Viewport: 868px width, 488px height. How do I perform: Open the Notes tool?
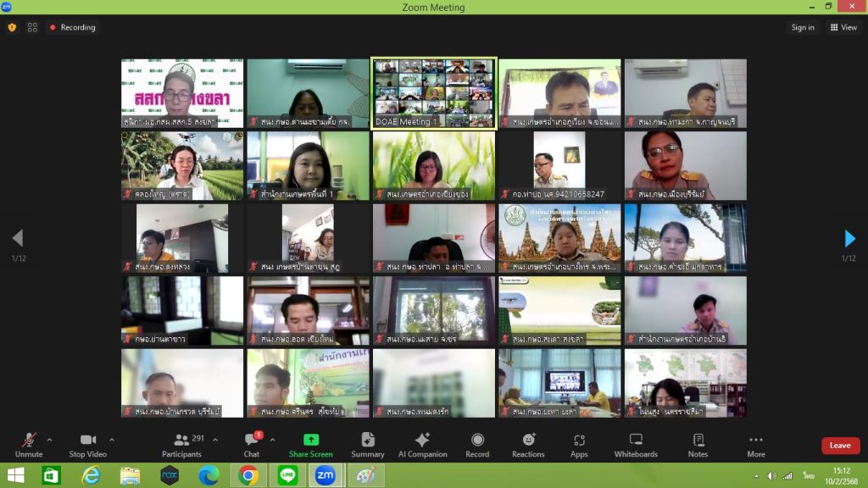click(698, 446)
